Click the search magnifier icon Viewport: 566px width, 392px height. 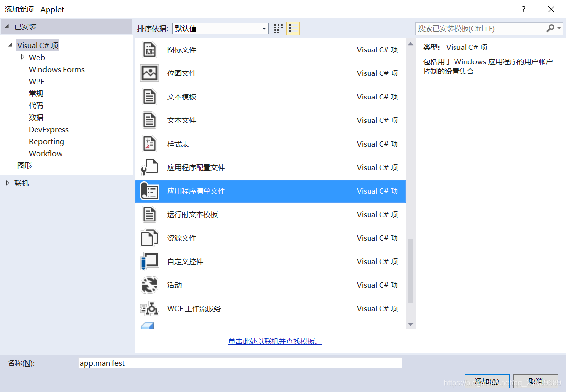point(550,28)
